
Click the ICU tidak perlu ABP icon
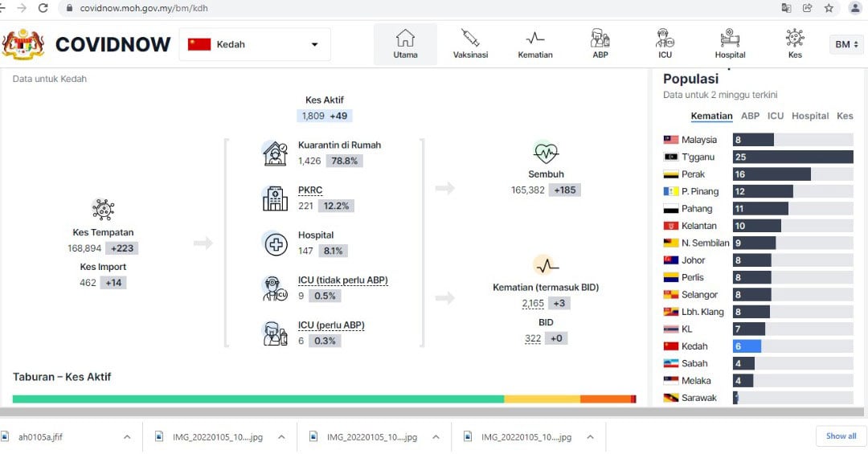pyautogui.click(x=275, y=288)
